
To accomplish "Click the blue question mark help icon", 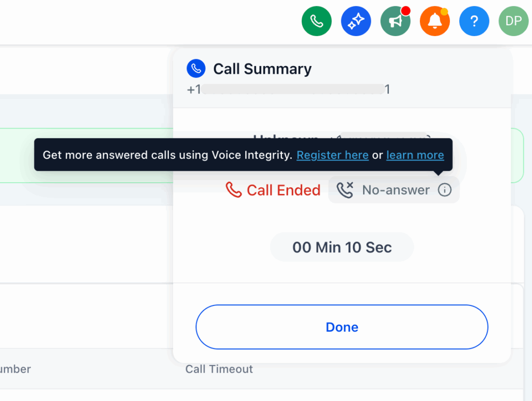I will coord(474,21).
